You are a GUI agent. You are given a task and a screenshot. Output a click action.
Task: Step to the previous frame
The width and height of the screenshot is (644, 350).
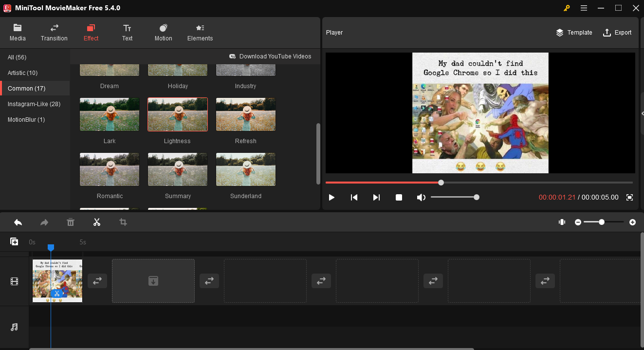(354, 197)
